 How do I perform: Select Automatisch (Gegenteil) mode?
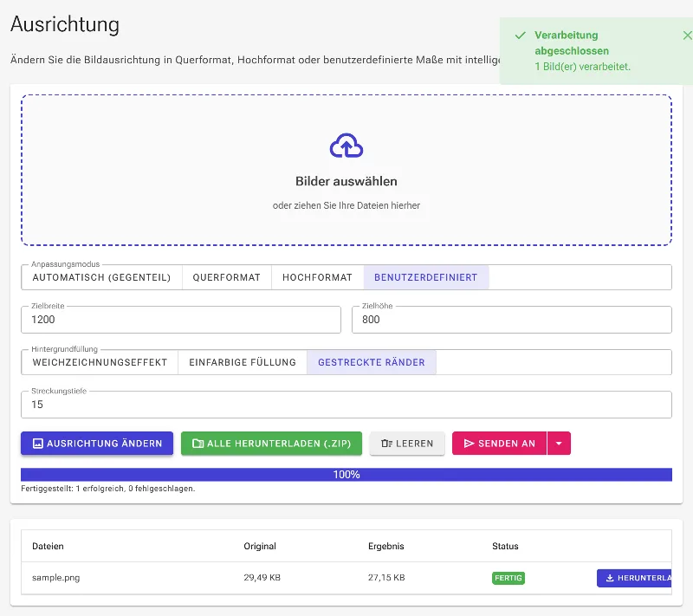click(x=101, y=277)
